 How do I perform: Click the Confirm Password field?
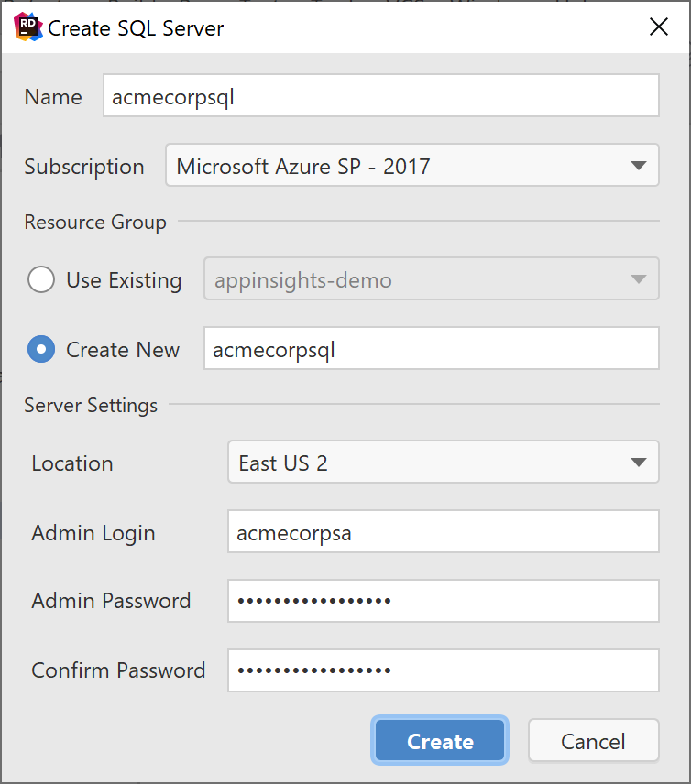[444, 670]
